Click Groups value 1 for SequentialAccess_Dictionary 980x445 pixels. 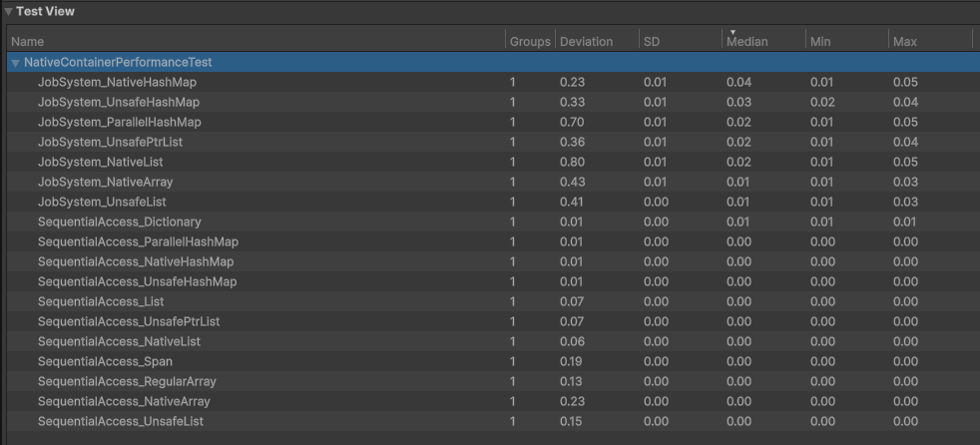(513, 222)
